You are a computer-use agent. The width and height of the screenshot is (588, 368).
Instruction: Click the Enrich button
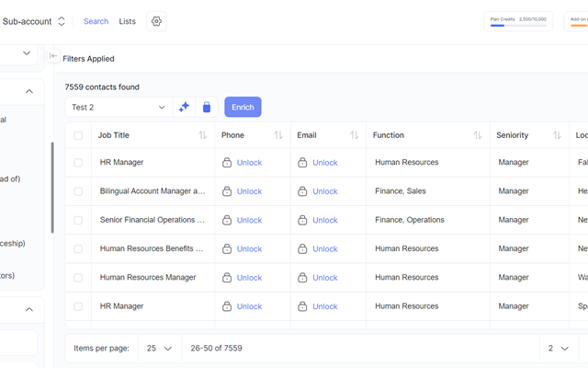point(243,107)
